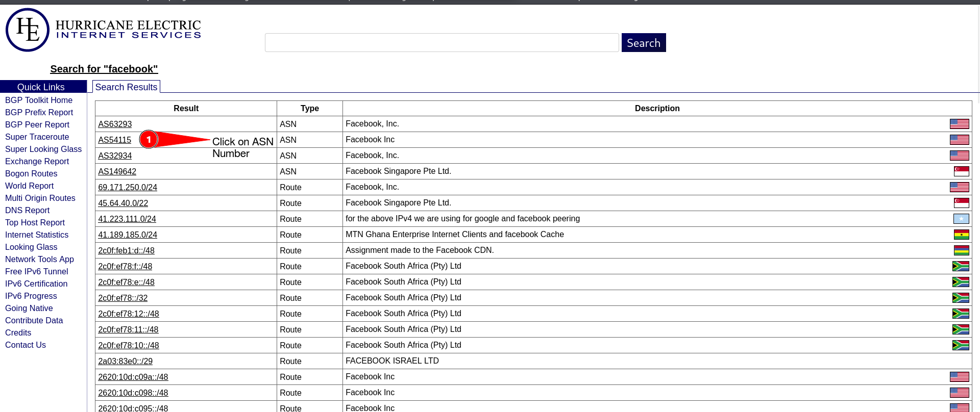This screenshot has height=412, width=980.
Task: Select Free IPv6 Tunnel from the sidebar
Action: [x=36, y=272]
